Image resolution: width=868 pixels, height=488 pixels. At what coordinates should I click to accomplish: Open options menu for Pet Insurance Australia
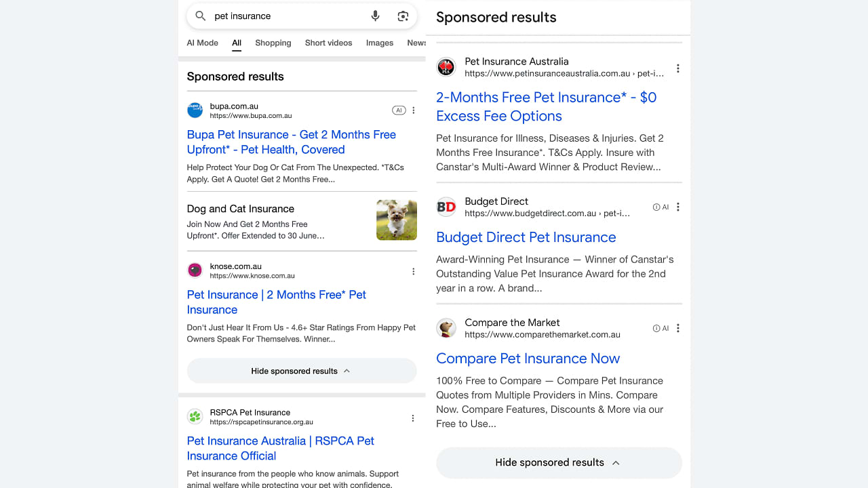point(677,68)
